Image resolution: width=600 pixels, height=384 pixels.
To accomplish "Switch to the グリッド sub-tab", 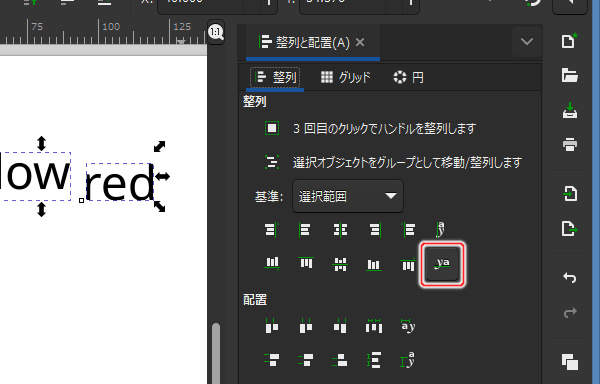I will (346, 78).
